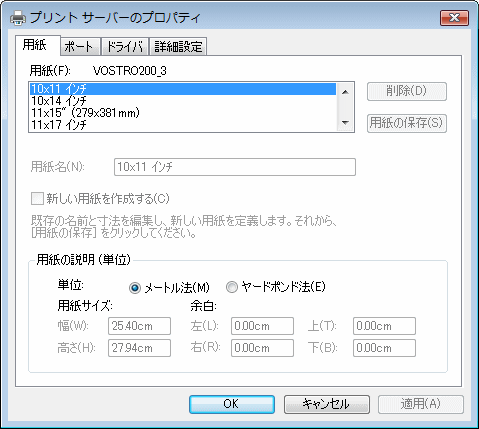Select 11x17 インチ in the paper list
This screenshot has width=479, height=429.
pyautogui.click(x=183, y=125)
